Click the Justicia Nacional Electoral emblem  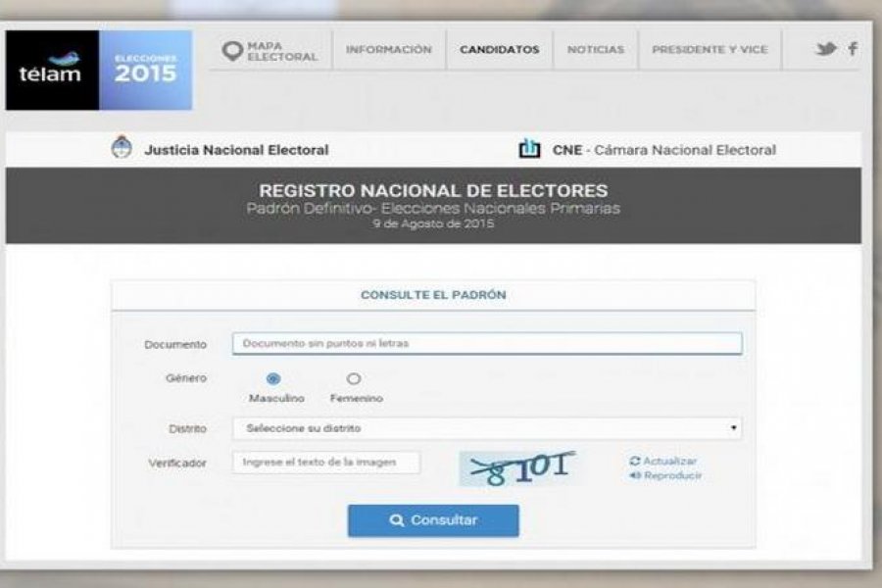[122, 147]
